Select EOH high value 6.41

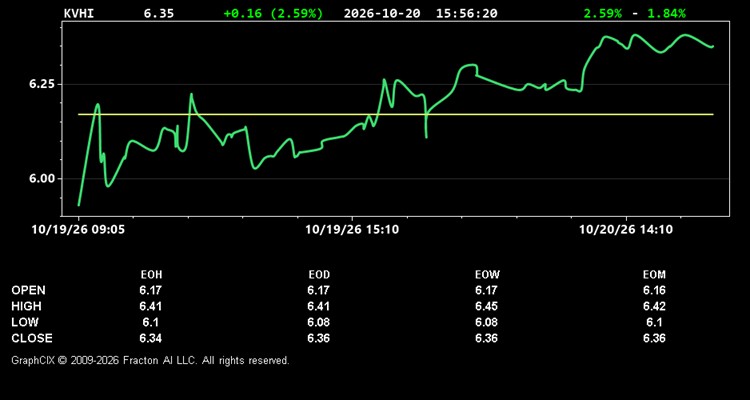point(151,306)
